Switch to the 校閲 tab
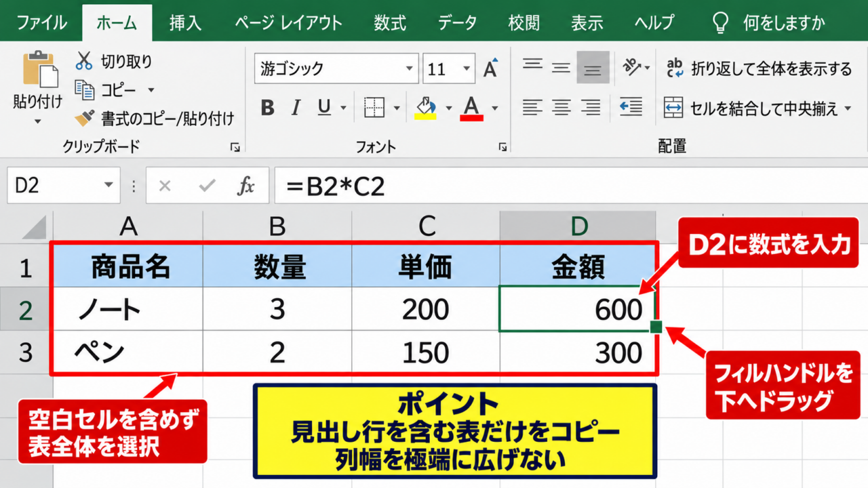Viewport: 868px width, 488px height. [x=525, y=23]
